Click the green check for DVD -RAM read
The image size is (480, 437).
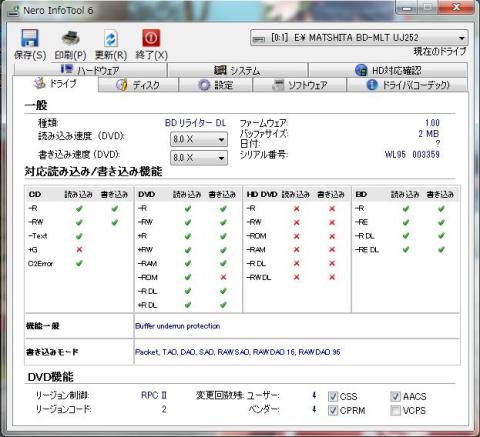188,263
